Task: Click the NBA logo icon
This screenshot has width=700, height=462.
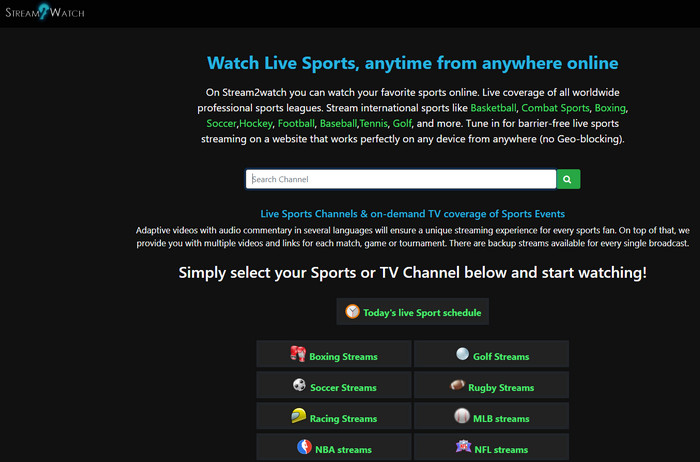Action: click(304, 446)
